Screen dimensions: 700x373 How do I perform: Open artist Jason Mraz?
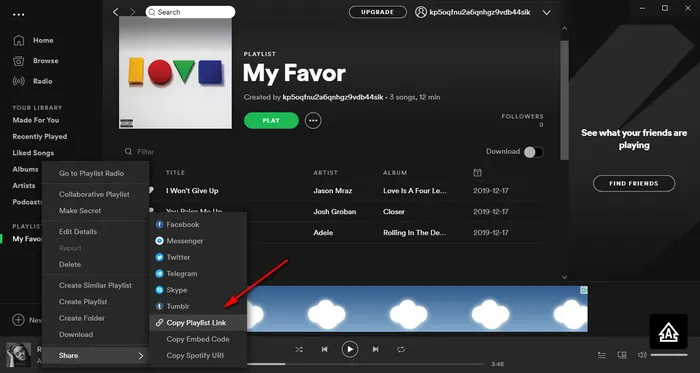pyautogui.click(x=333, y=191)
